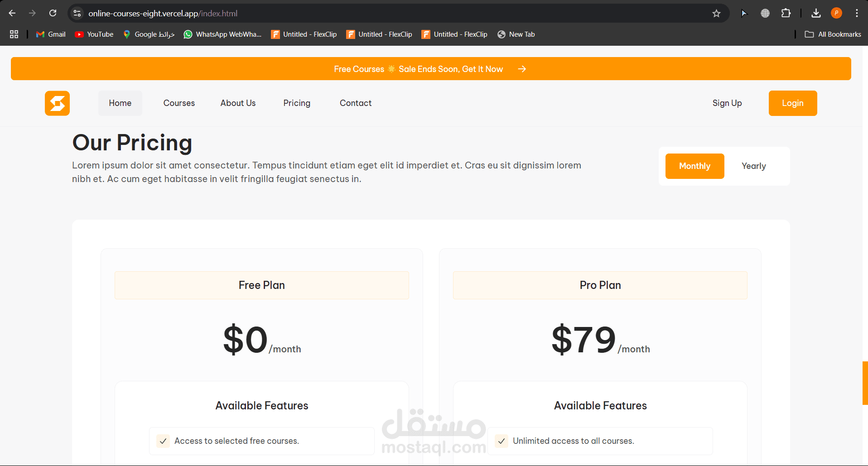Go back using the browser back arrow
Screen dimensions: 868x466
point(12,13)
